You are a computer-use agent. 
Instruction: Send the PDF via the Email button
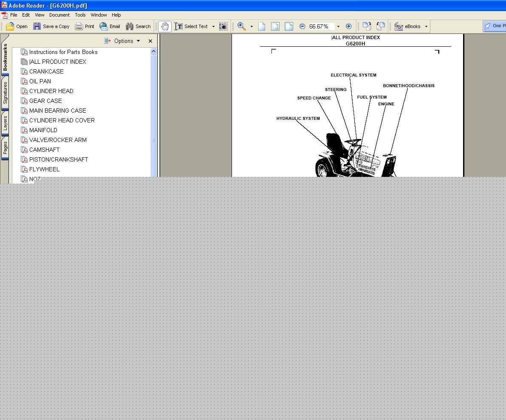click(x=110, y=26)
